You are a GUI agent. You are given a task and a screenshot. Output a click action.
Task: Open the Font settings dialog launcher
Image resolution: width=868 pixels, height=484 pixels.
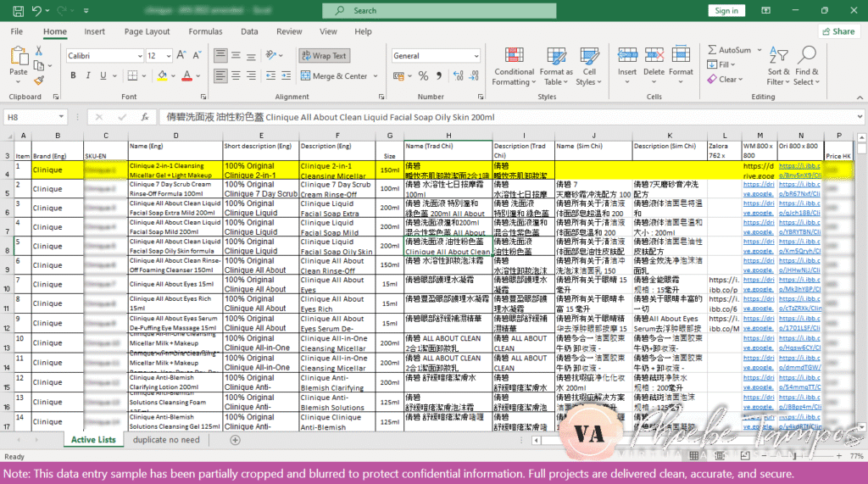(203, 97)
